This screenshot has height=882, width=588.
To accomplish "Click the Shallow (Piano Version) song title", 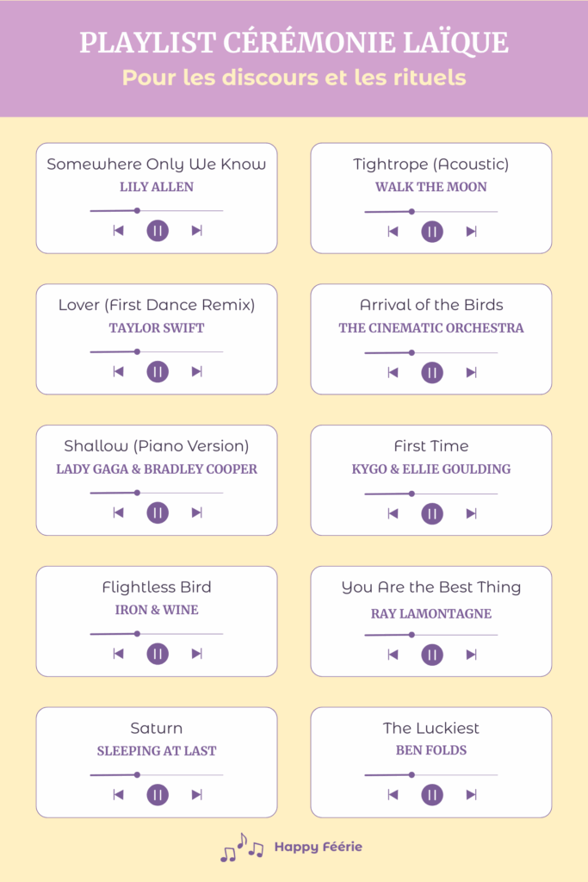I will pos(157,446).
